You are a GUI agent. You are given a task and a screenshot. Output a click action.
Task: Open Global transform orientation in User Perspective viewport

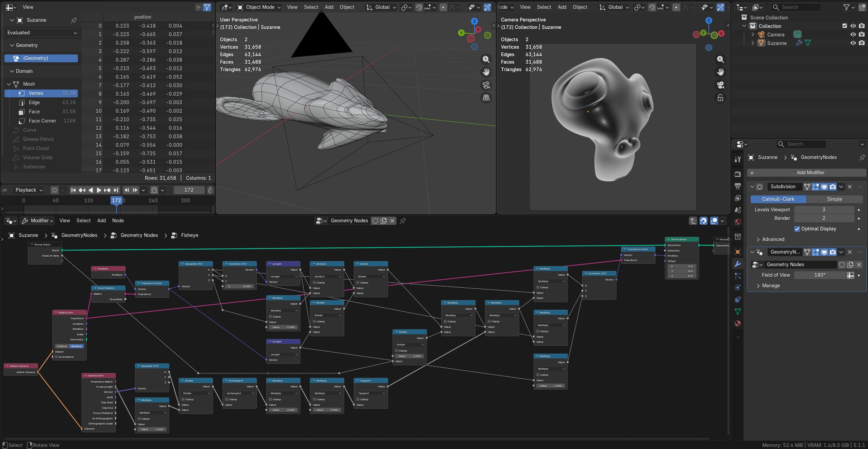pos(381,7)
